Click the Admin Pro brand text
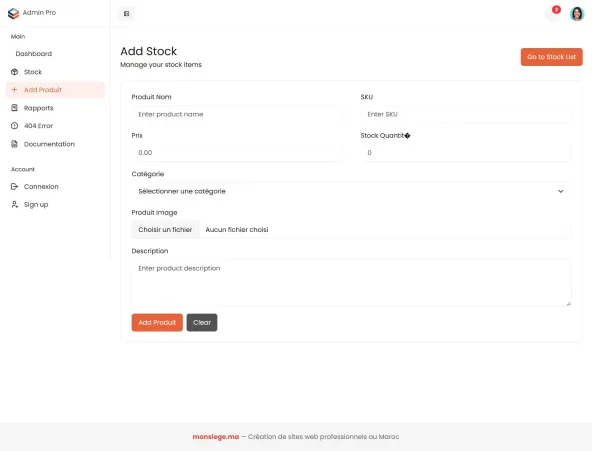This screenshot has height=451, width=592. pos(39,12)
